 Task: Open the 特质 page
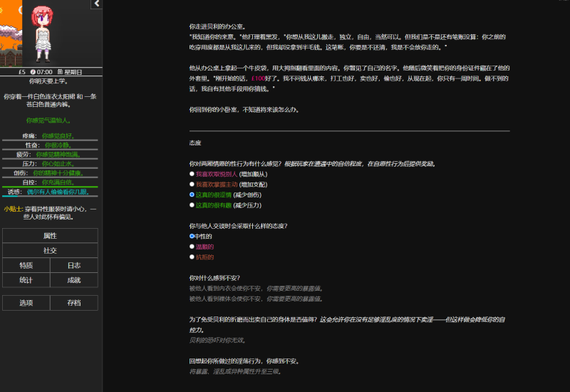tap(26, 265)
